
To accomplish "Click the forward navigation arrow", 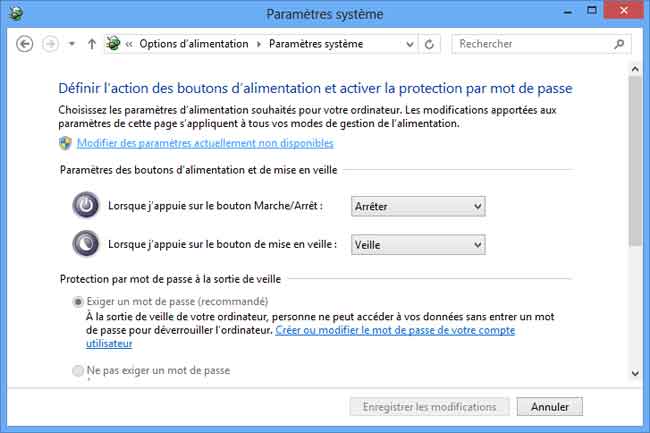I will (51, 44).
